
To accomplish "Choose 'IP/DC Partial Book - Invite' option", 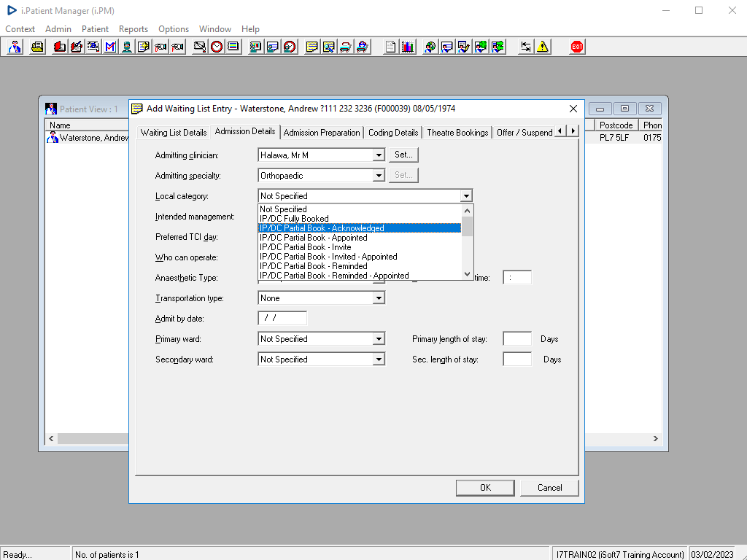I will coord(360,247).
